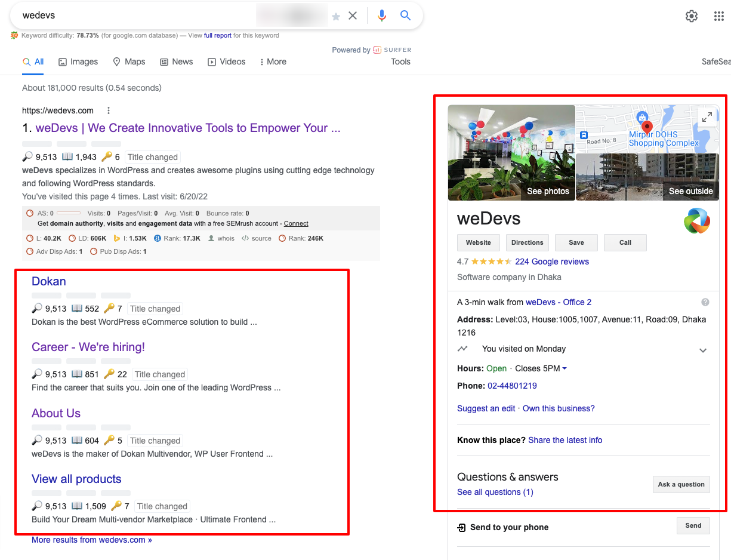Open the Google apps grid icon
This screenshot has height=560, width=731.
(x=718, y=16)
